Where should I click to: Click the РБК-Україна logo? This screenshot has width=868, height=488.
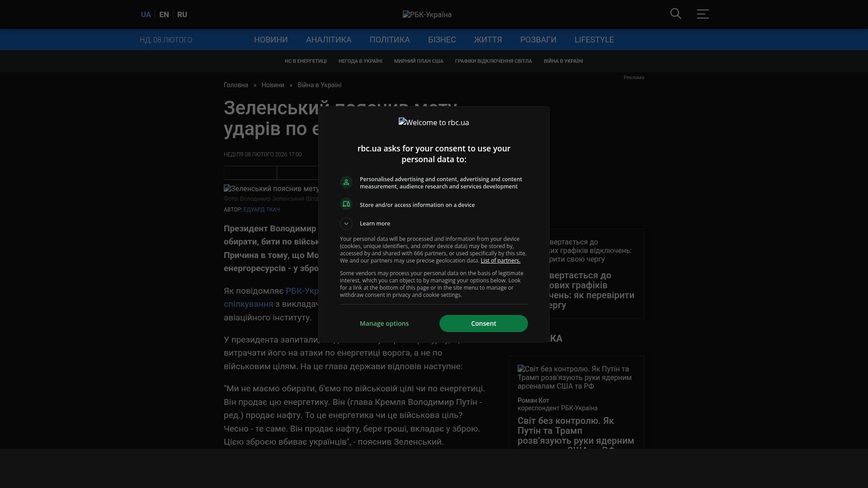pos(427,14)
